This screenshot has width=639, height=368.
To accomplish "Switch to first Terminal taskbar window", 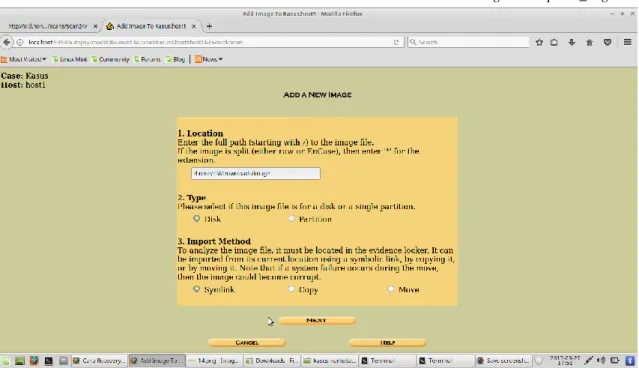I will coord(387,361).
